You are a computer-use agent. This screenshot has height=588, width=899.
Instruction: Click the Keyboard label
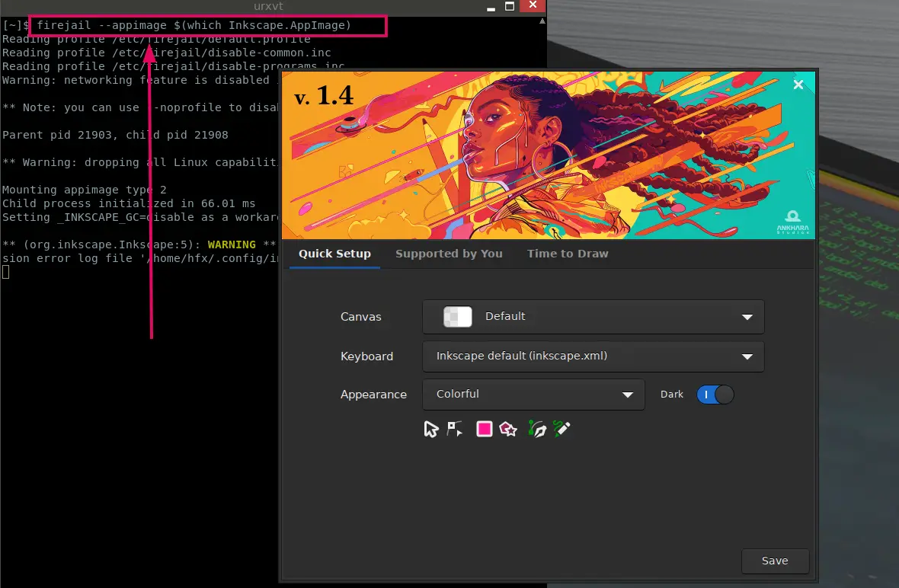click(x=367, y=356)
